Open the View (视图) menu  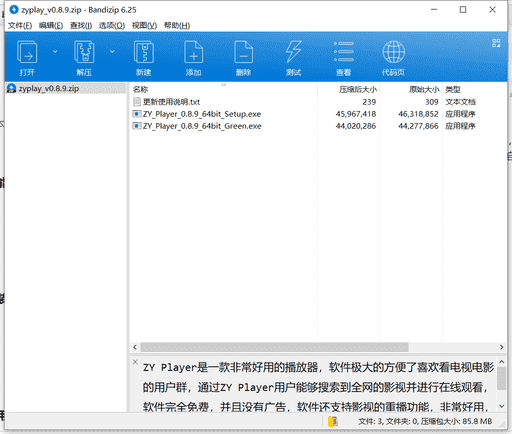[x=144, y=25]
